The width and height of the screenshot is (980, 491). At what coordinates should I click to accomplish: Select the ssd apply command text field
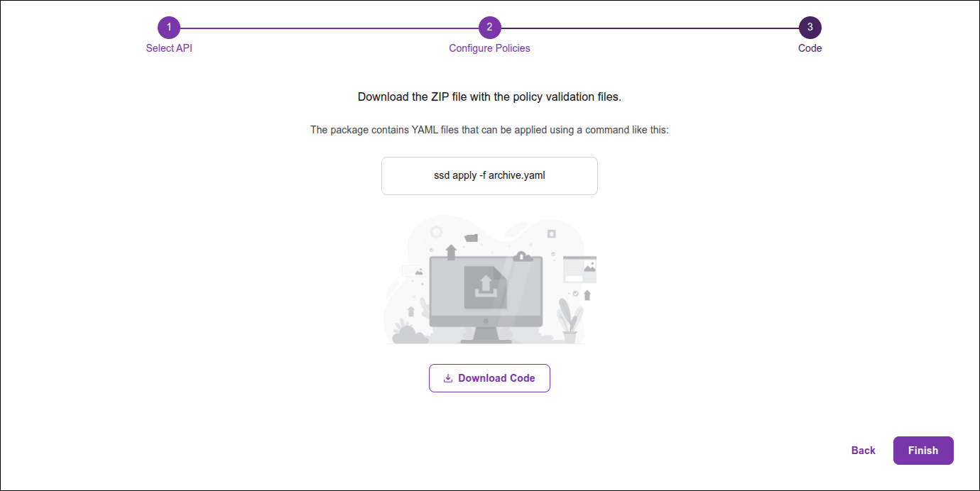tap(489, 175)
